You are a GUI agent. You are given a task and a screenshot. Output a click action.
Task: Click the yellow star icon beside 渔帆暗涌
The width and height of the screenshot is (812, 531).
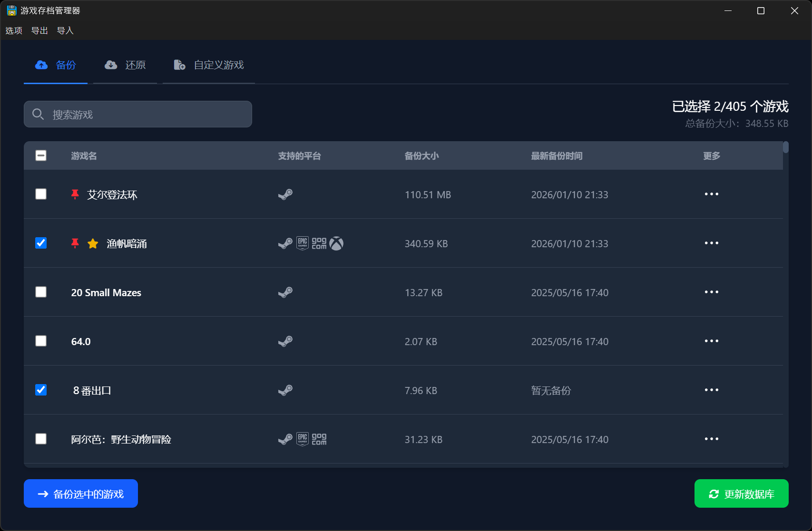pyautogui.click(x=93, y=243)
